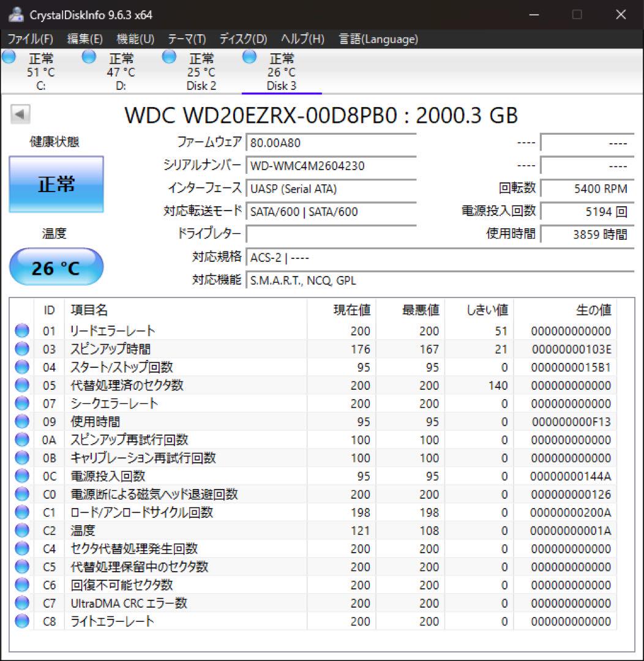Click the 正常 health status button
This screenshot has height=661, width=644.
click(56, 184)
